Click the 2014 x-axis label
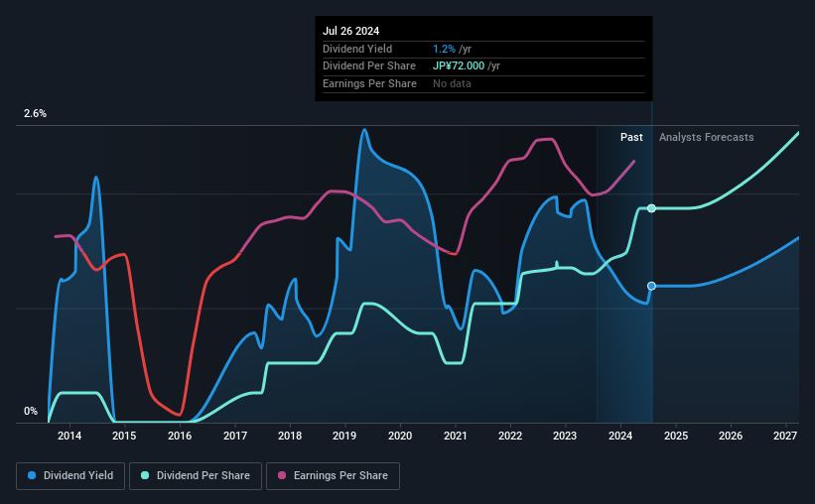 [x=69, y=436]
